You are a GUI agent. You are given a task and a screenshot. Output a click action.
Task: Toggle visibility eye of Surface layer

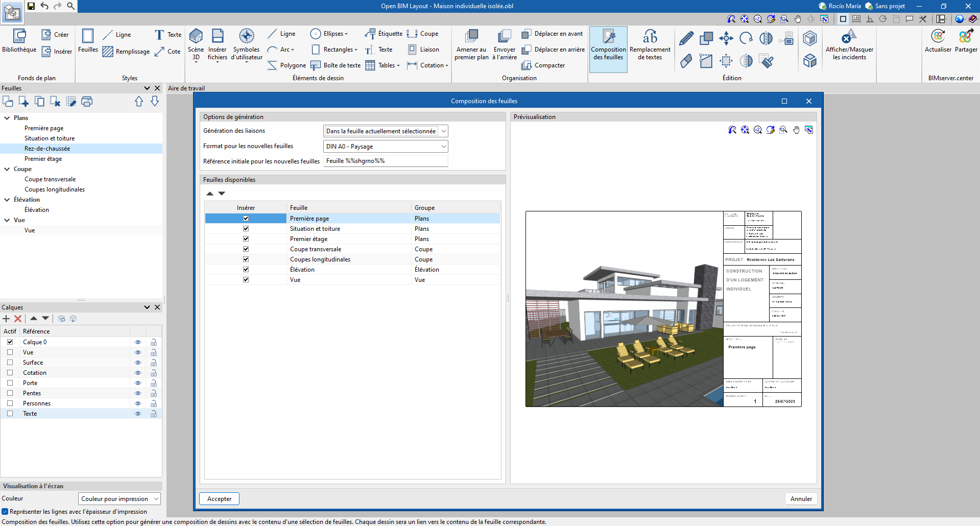click(x=137, y=363)
